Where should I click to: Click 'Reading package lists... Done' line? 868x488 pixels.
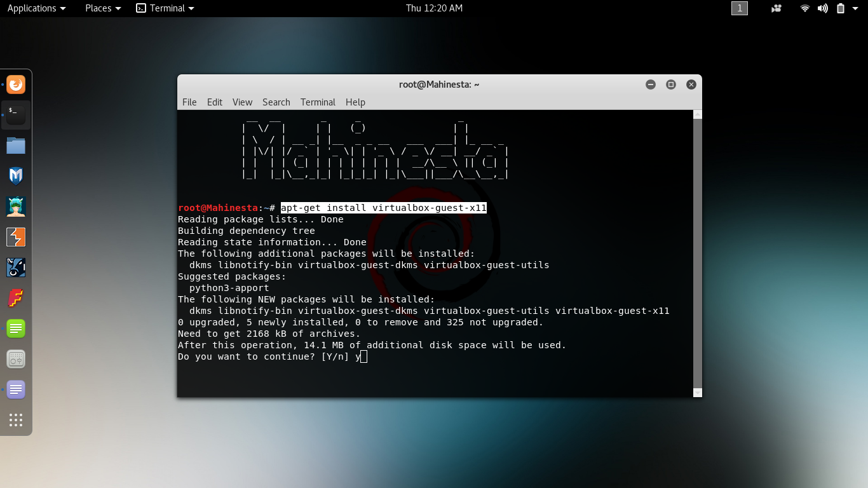coord(261,219)
